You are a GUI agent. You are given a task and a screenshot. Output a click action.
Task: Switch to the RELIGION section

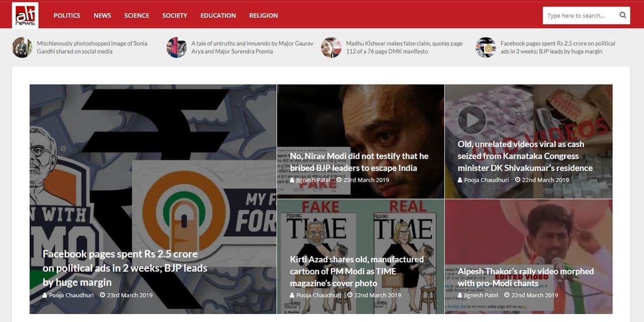click(263, 16)
